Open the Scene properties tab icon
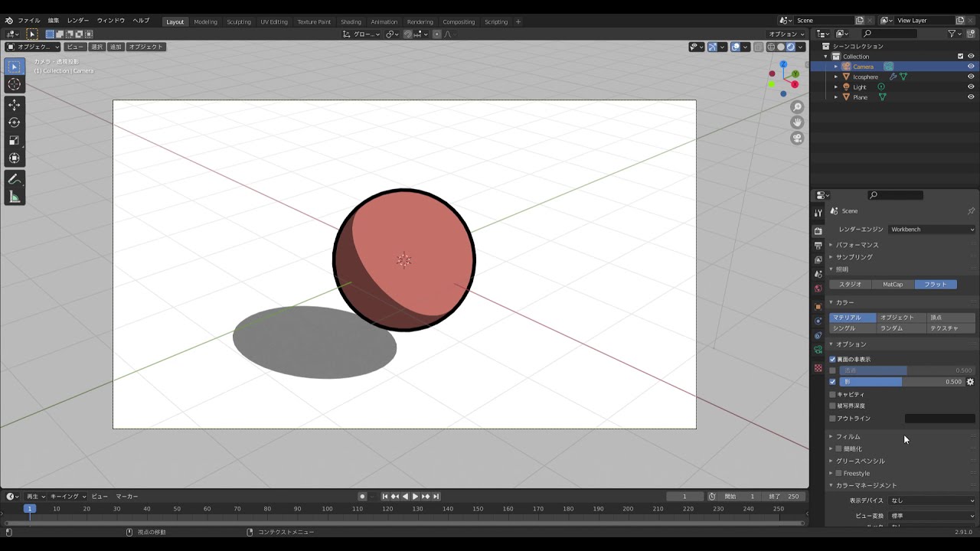Viewport: 980px width, 551px height. point(818,274)
